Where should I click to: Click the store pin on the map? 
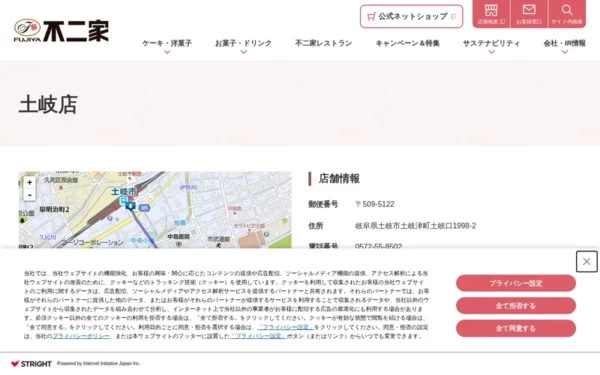[130, 206]
